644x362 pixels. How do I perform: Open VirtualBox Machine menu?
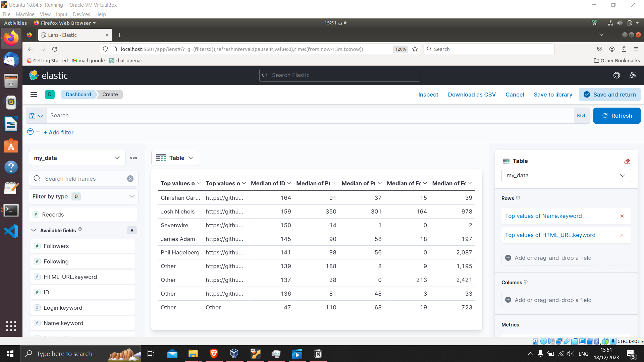pos(25,14)
